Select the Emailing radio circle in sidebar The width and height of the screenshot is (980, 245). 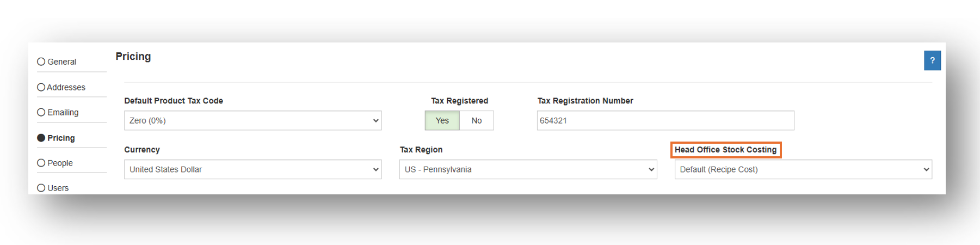click(x=41, y=112)
